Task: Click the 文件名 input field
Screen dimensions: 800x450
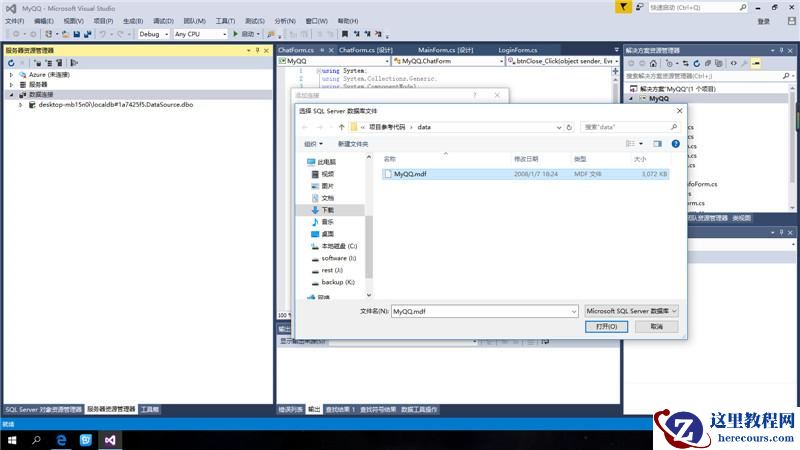Action: (x=484, y=311)
